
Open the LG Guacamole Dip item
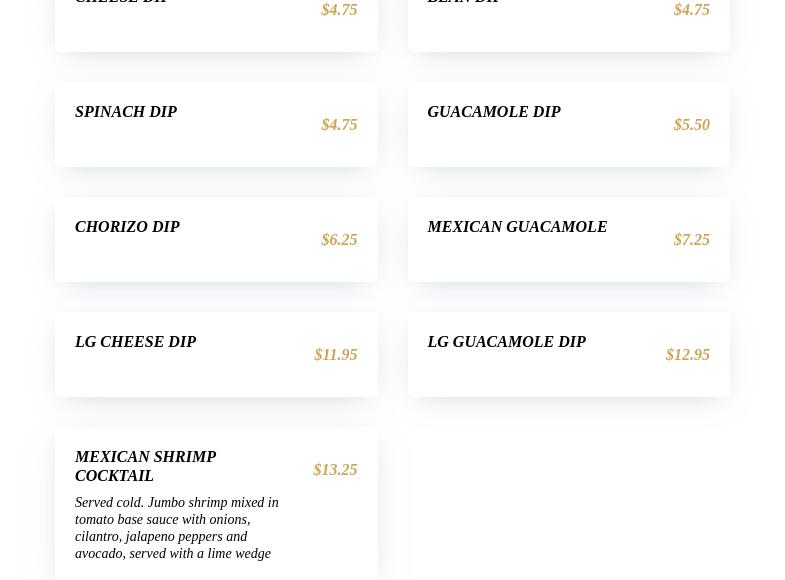click(506, 342)
